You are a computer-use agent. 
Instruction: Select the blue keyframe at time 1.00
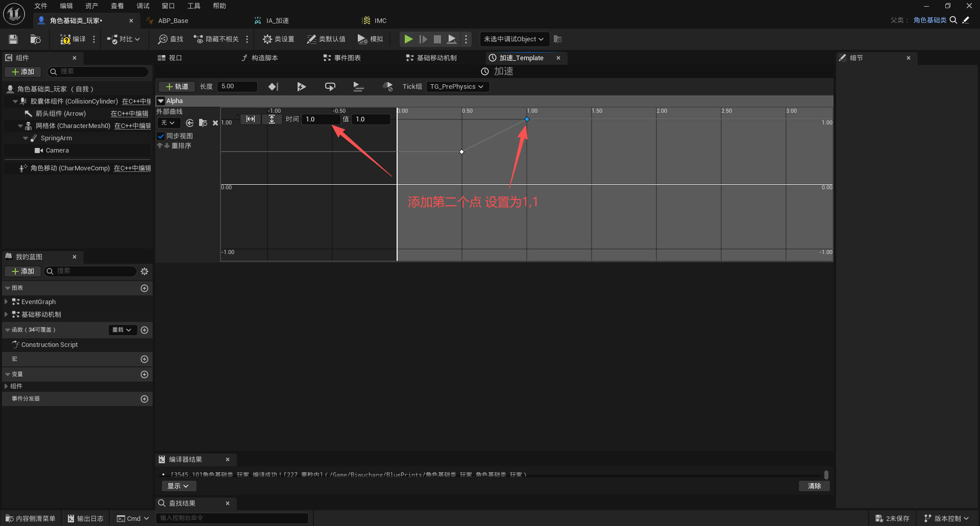[527, 119]
